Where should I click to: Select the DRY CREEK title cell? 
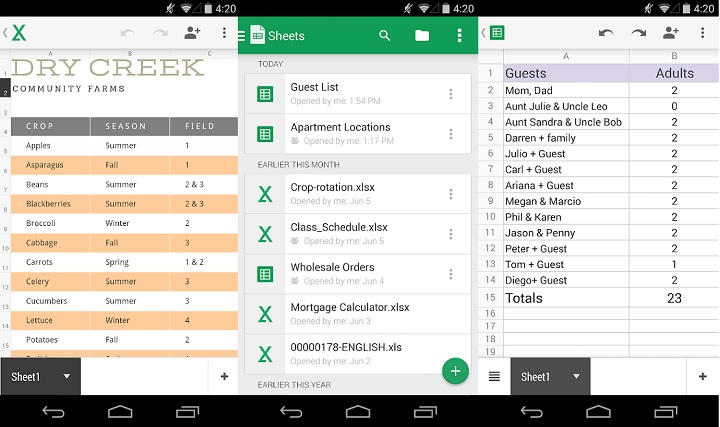(x=107, y=67)
